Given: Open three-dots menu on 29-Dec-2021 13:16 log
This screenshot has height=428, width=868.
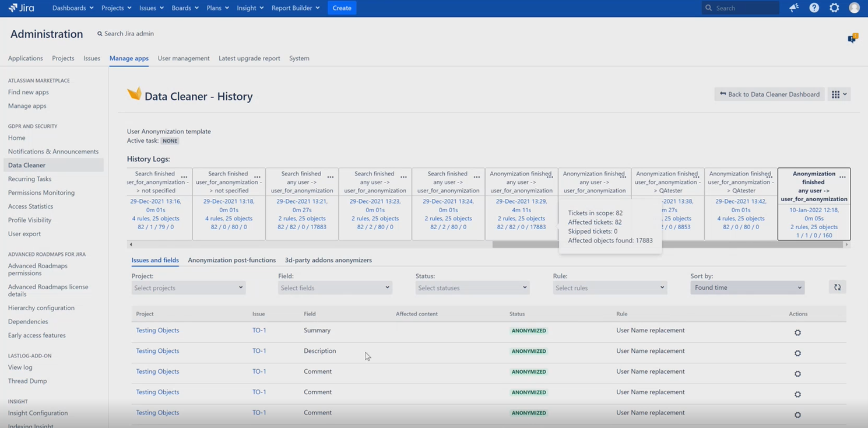Looking at the screenshot, I should (184, 176).
